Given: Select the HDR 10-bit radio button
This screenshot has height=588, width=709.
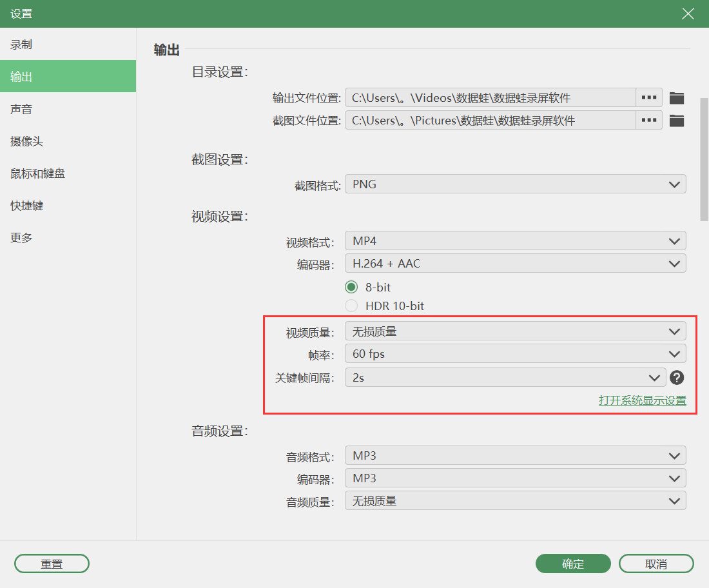Looking at the screenshot, I should pyautogui.click(x=351, y=306).
